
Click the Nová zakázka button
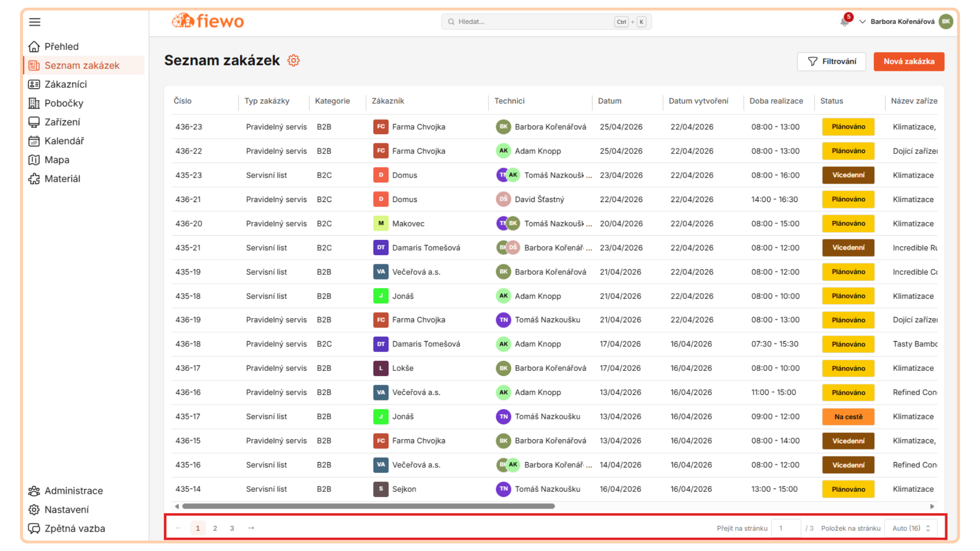[x=909, y=61]
